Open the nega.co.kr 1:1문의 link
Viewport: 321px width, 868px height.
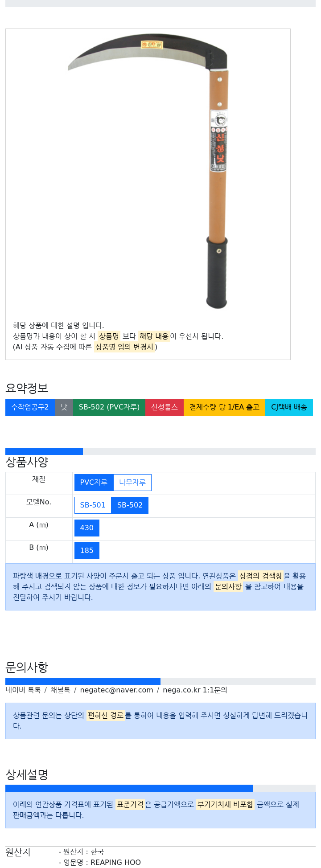pos(195,690)
